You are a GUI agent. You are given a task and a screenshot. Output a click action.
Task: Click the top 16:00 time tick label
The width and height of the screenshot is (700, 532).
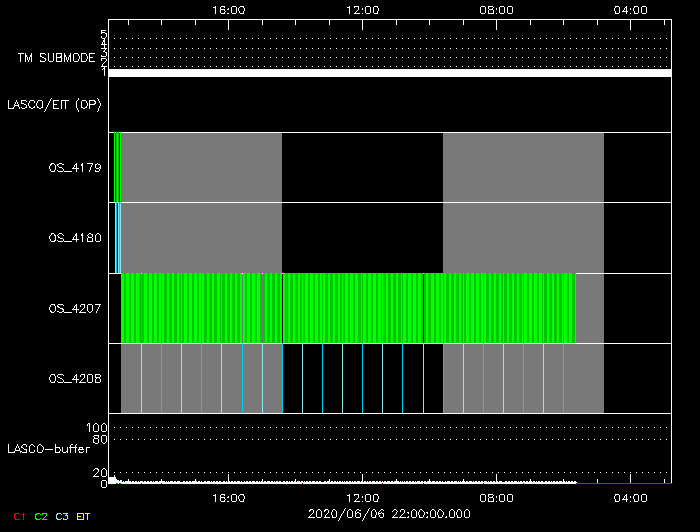coord(229,9)
